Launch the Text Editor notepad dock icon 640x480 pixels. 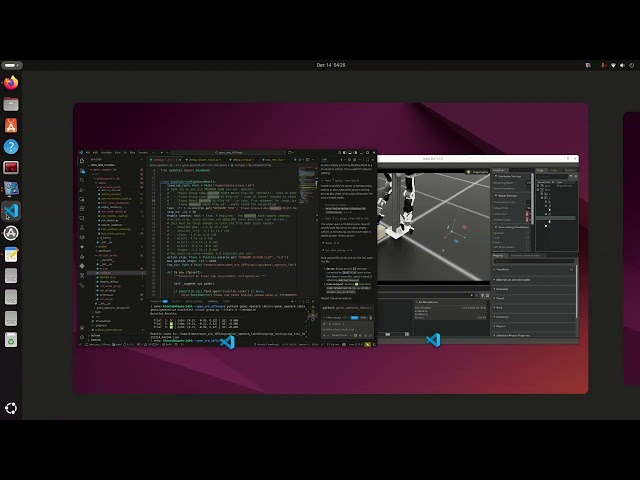tap(11, 254)
